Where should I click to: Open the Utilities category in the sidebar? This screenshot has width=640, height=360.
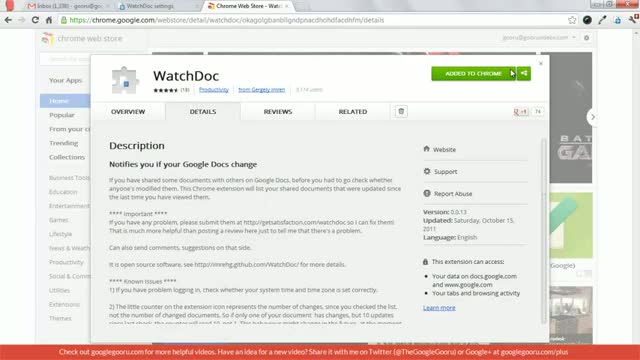(x=60, y=290)
